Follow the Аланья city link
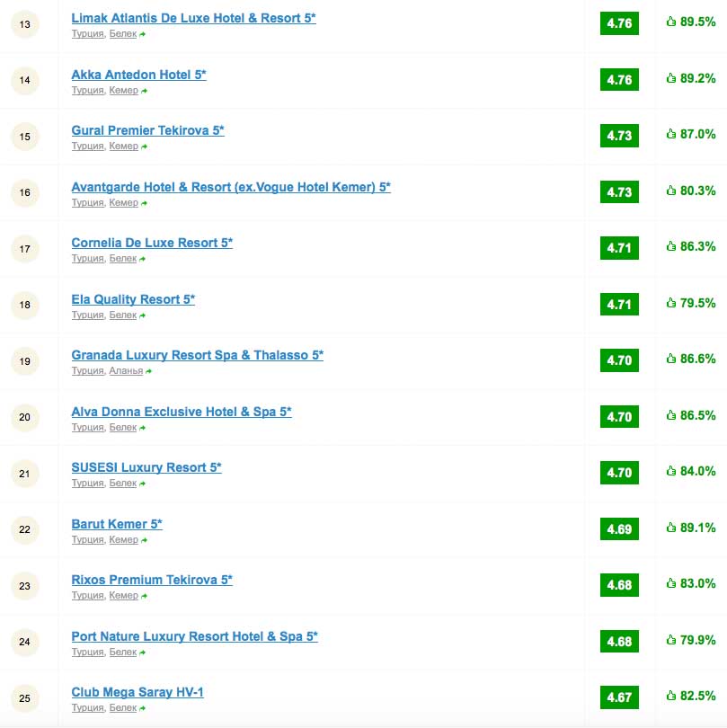The height and width of the screenshot is (728, 727). click(126, 370)
